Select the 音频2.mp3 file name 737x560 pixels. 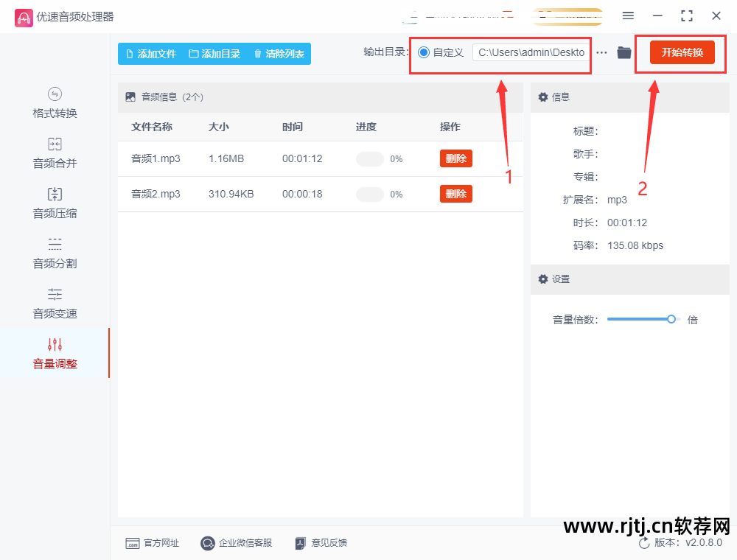point(156,194)
